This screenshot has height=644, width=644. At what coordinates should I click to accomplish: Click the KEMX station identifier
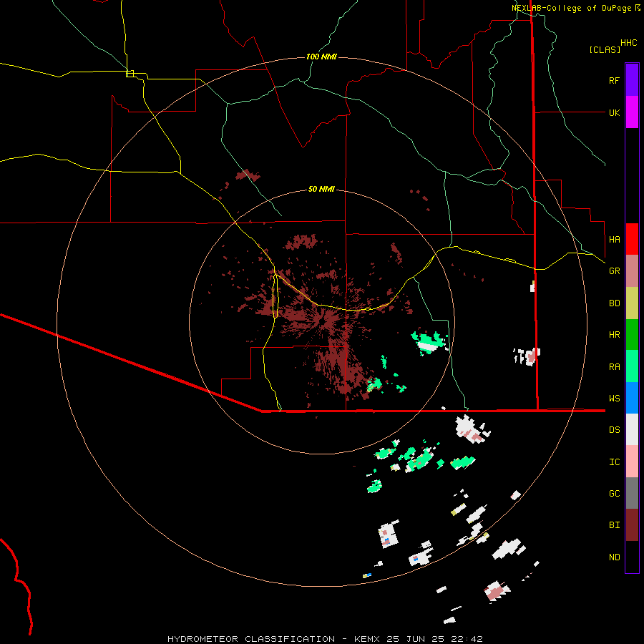tap(367, 639)
